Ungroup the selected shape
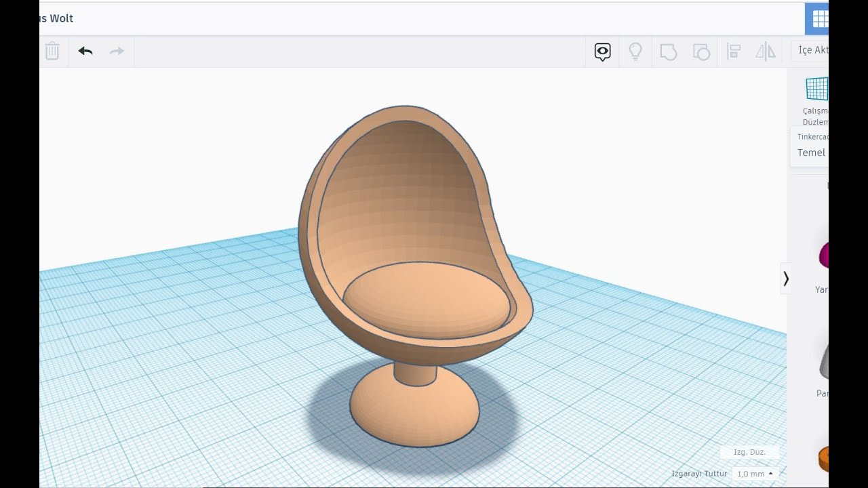 [701, 52]
